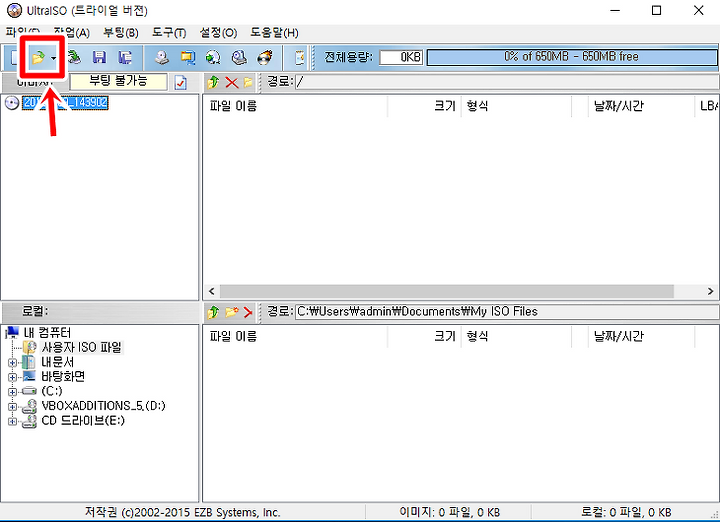Click the horizontal scrollbar right arrow
Screen dimensions: 720x522
(x=710, y=291)
